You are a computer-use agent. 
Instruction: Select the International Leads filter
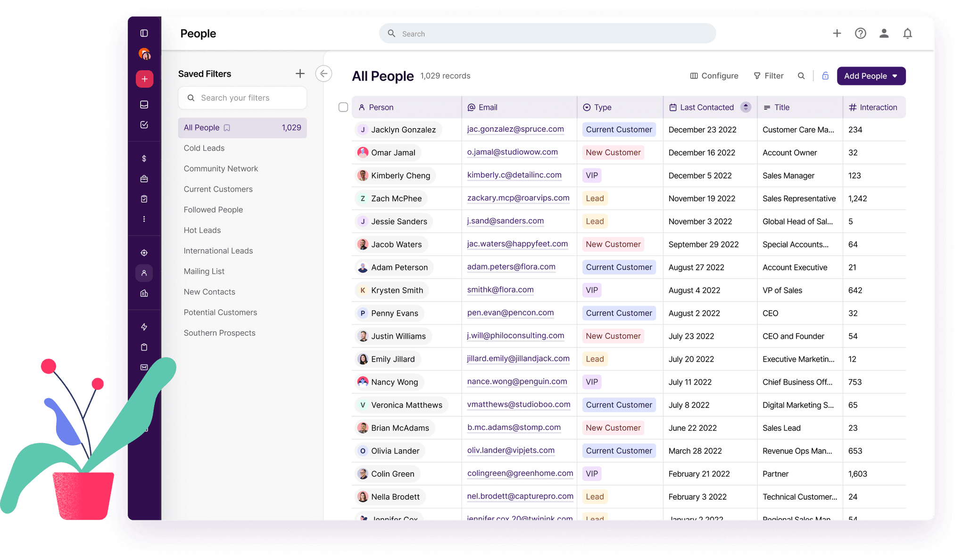pyautogui.click(x=218, y=251)
